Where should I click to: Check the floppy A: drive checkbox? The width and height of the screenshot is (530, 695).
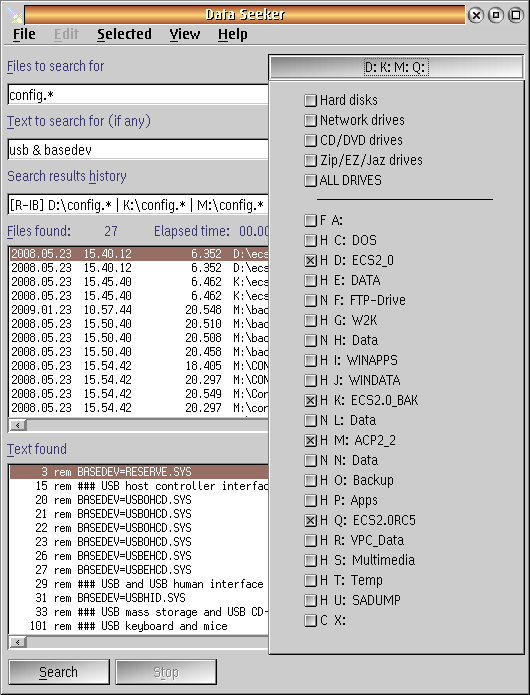coord(311,220)
